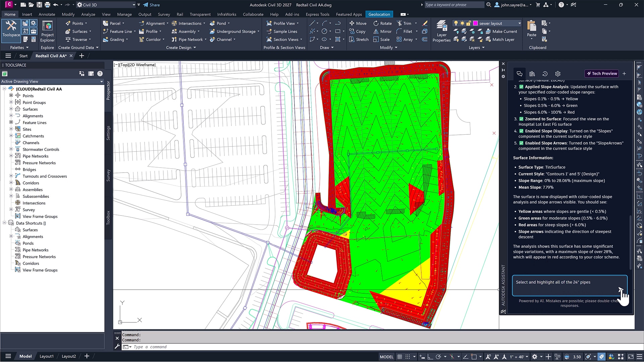Enable snap mode on the status bar
The width and height of the screenshot is (644, 362).
pos(408,357)
